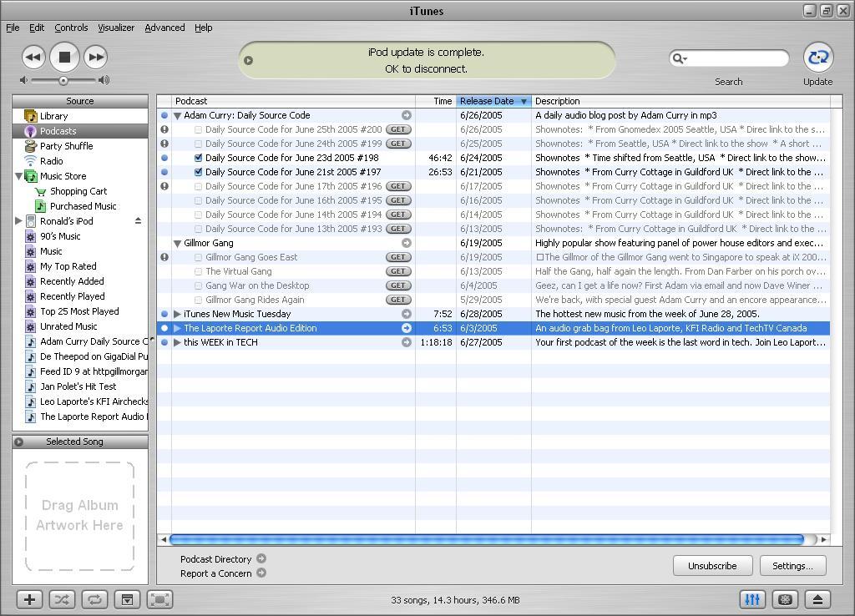
Task: Collapse the Adam Curry: Daily Source Code podcast
Action: (x=177, y=115)
